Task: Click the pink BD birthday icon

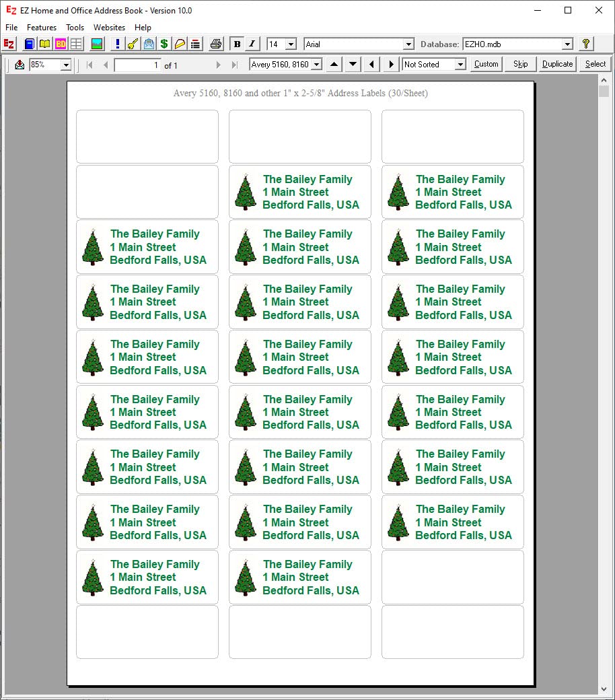Action: (61, 44)
